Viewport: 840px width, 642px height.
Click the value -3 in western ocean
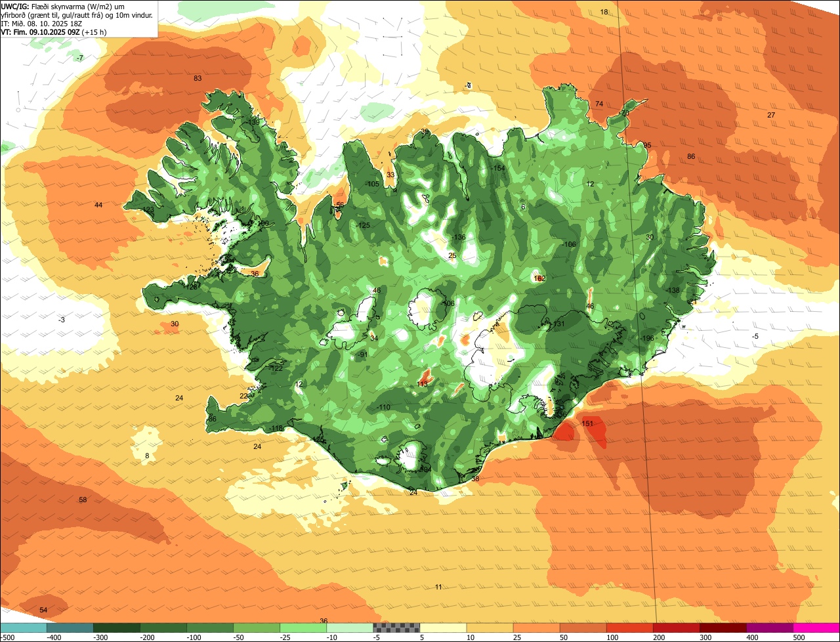pyautogui.click(x=62, y=320)
